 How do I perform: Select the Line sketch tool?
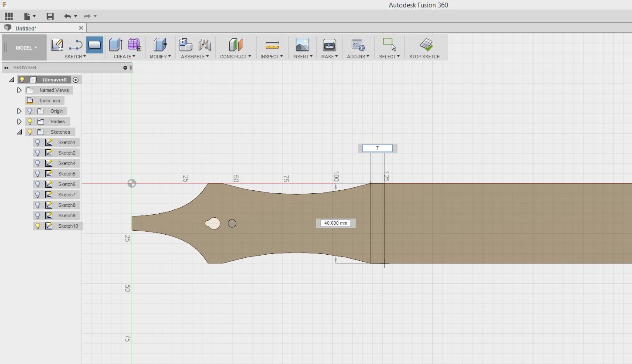(76, 45)
